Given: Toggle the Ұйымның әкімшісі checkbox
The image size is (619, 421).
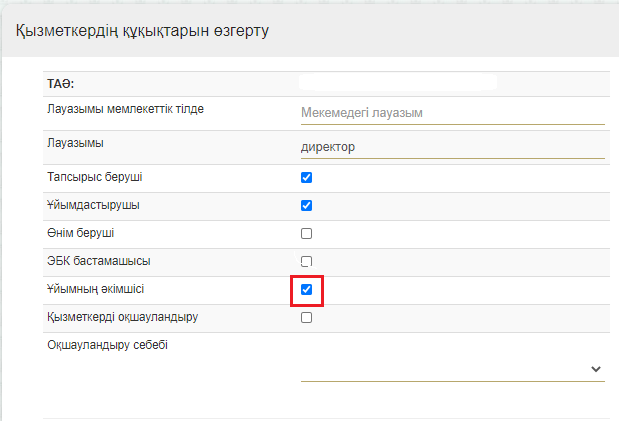Looking at the screenshot, I should tap(307, 290).
